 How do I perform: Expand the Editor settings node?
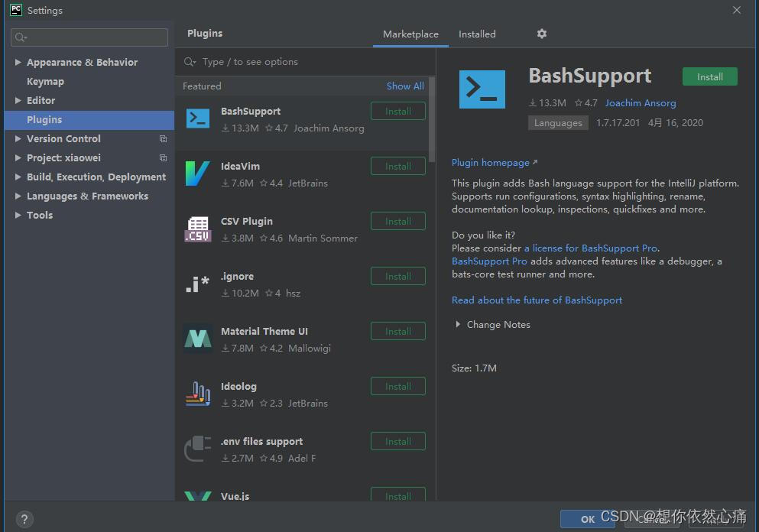pos(18,100)
